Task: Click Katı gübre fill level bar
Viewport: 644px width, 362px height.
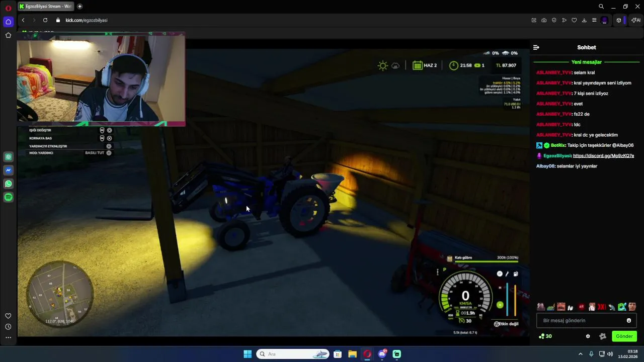Action: (486, 262)
